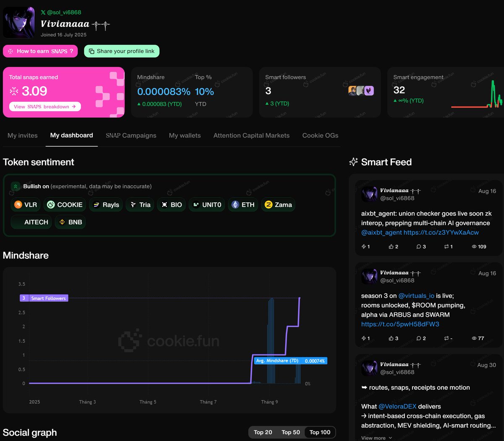
Task: Select the ETH token chip
Action: click(243, 205)
